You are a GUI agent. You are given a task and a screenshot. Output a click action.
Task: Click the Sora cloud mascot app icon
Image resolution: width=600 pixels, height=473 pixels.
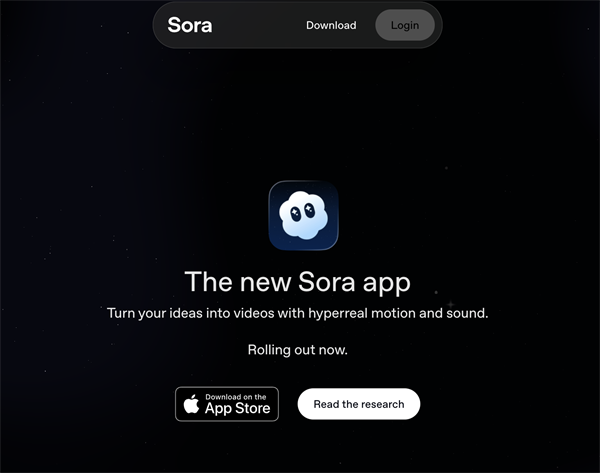[303, 215]
